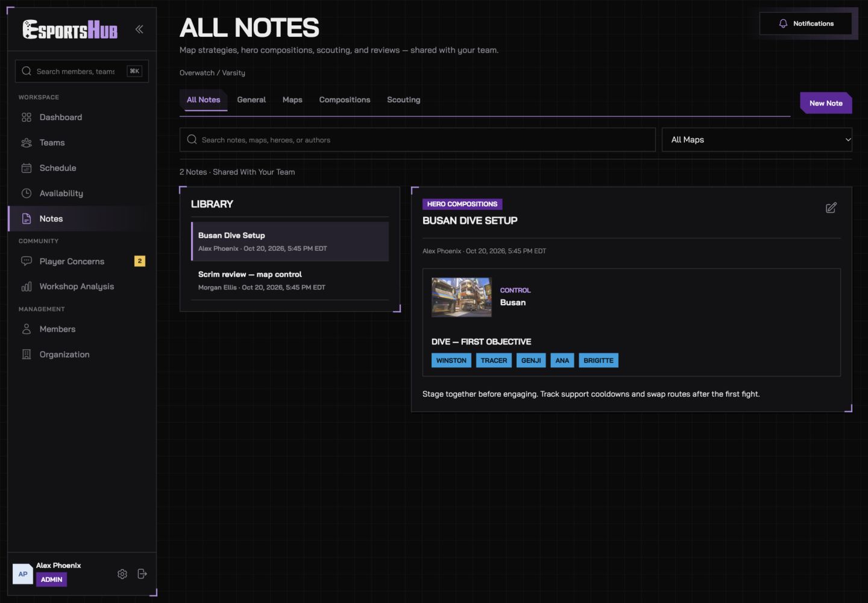Screen dimensions: 868x603
Task: Click the Overwatch / Varsity breadcrumb
Action: (x=212, y=73)
